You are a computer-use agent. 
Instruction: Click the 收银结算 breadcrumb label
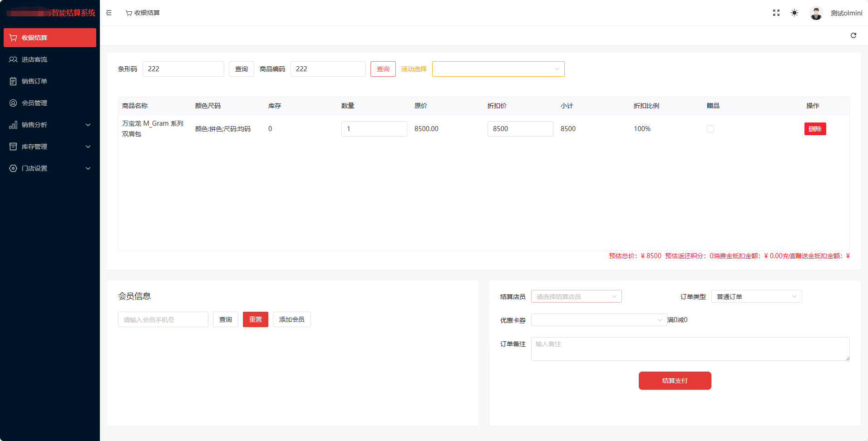(147, 13)
